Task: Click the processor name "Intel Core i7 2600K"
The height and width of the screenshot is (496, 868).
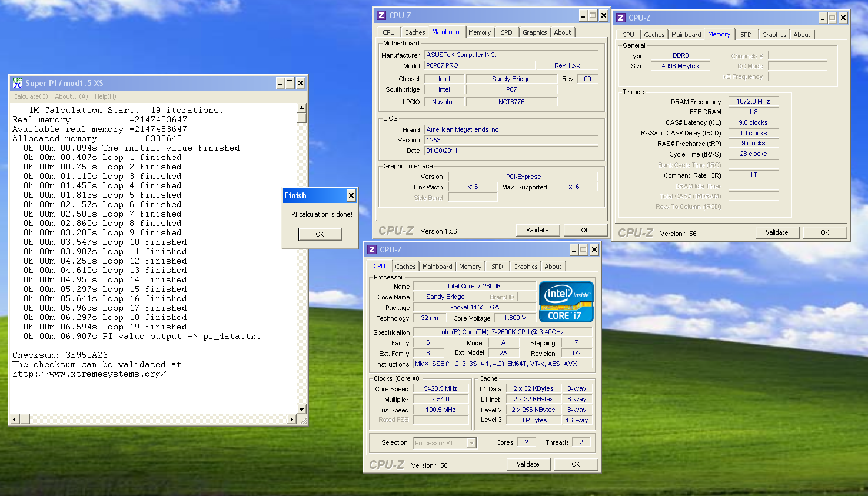Action: (x=474, y=286)
